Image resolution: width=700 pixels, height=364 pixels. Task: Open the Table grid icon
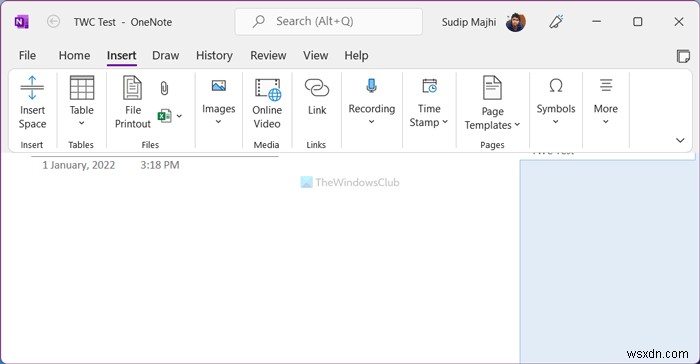tap(82, 88)
